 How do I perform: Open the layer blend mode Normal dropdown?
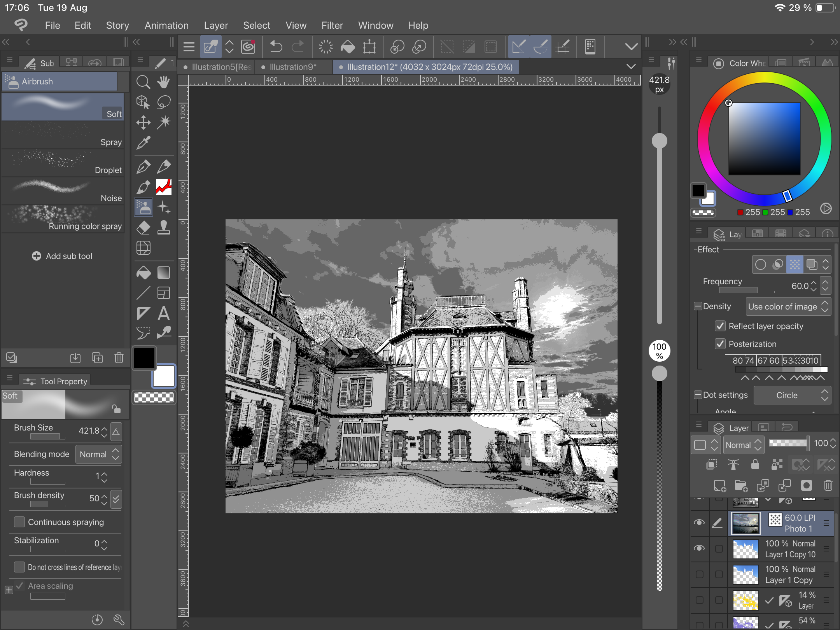point(744,444)
